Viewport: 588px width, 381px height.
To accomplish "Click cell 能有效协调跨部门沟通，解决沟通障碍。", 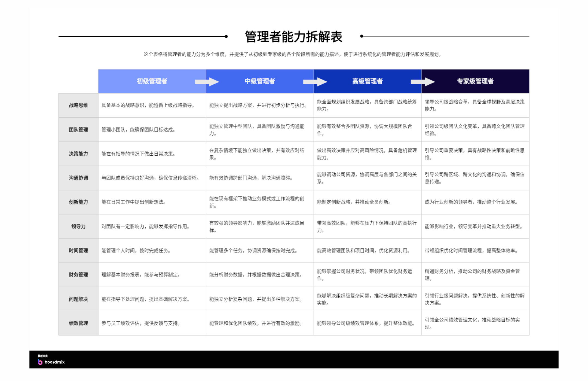I will pyautogui.click(x=260, y=178).
